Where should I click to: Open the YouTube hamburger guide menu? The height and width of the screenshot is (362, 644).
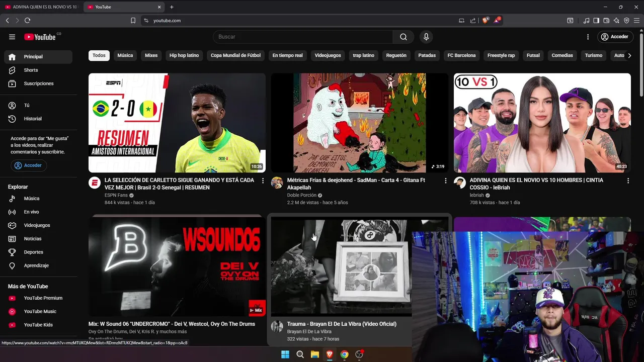[x=12, y=37]
